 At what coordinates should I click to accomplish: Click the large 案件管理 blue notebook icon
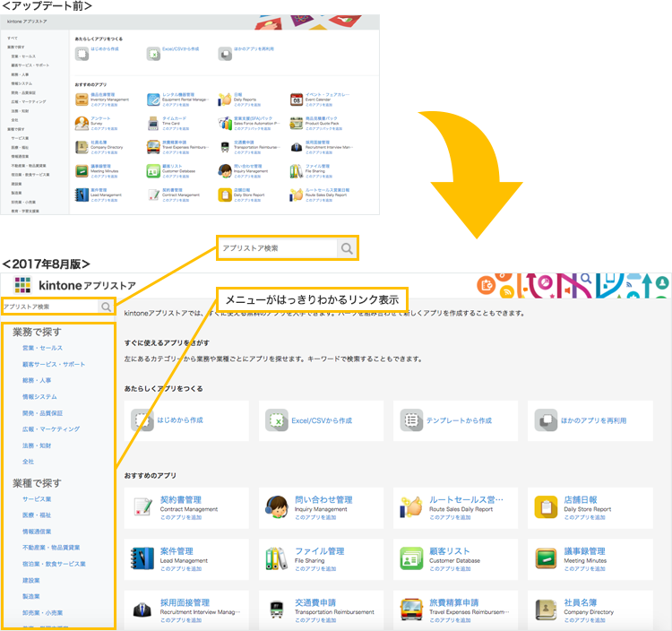click(143, 558)
